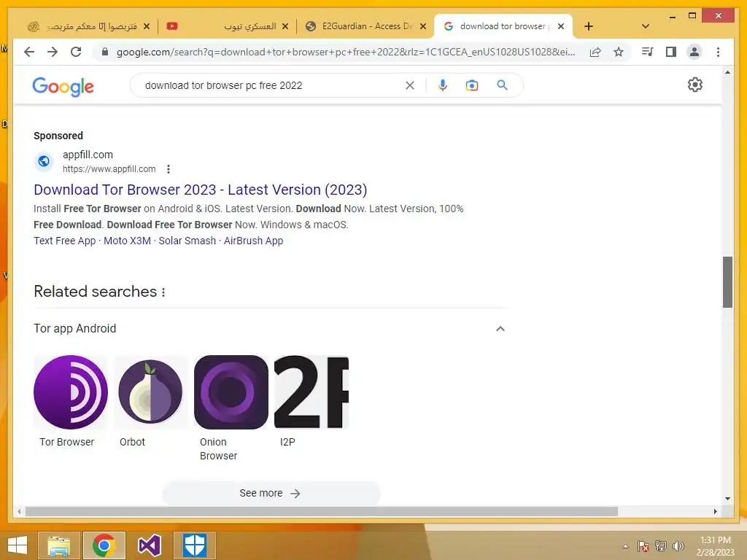View site info via the lock icon
Screen dimensions: 747x560
tap(105, 52)
